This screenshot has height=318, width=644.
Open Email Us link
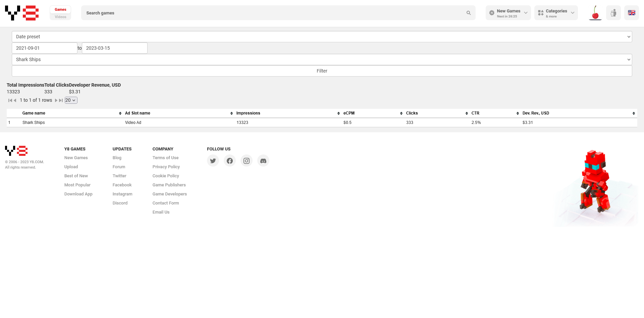click(161, 212)
